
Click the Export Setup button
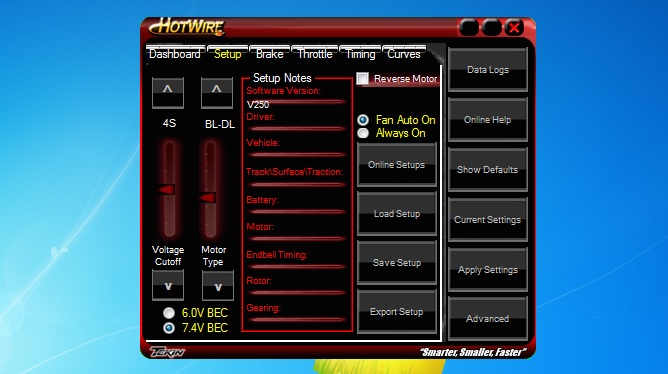pos(397,311)
